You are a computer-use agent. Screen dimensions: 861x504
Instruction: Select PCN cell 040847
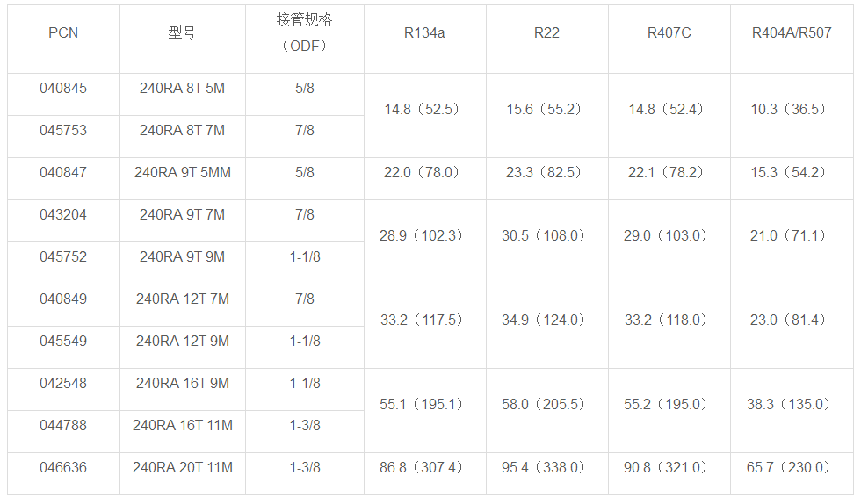[63, 173]
